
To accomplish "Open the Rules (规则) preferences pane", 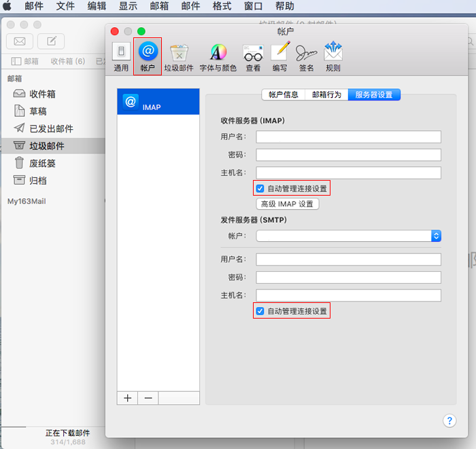I will [333, 57].
